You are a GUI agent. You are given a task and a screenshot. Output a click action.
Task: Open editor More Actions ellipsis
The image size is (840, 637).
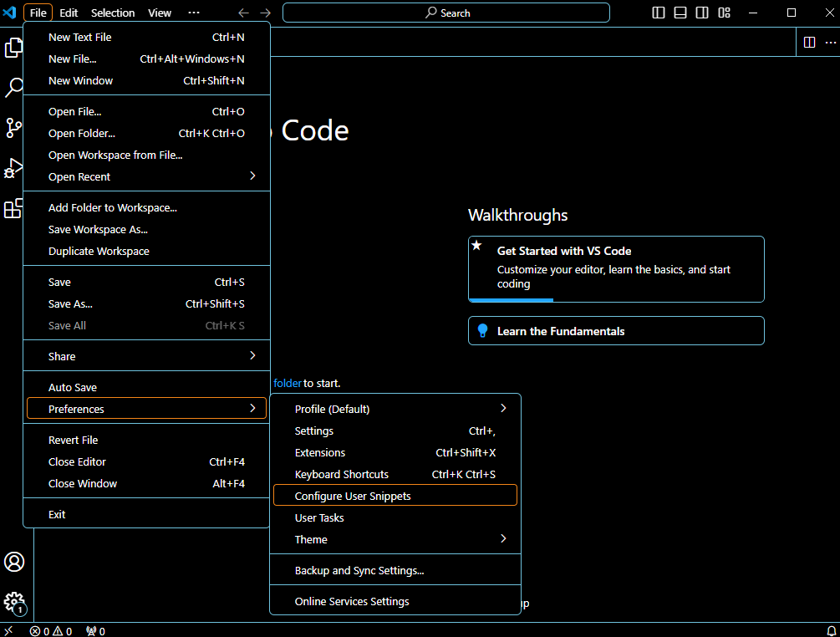coord(830,43)
